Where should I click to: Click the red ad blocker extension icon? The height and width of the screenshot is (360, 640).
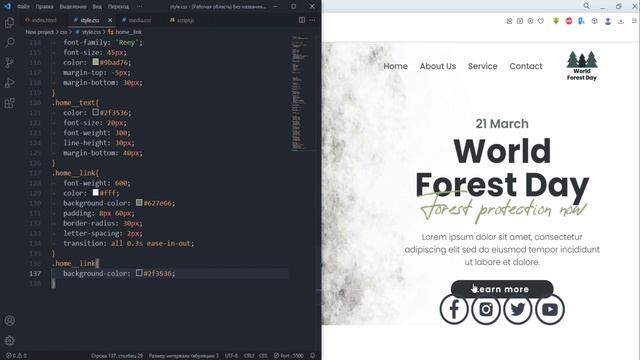click(x=569, y=21)
